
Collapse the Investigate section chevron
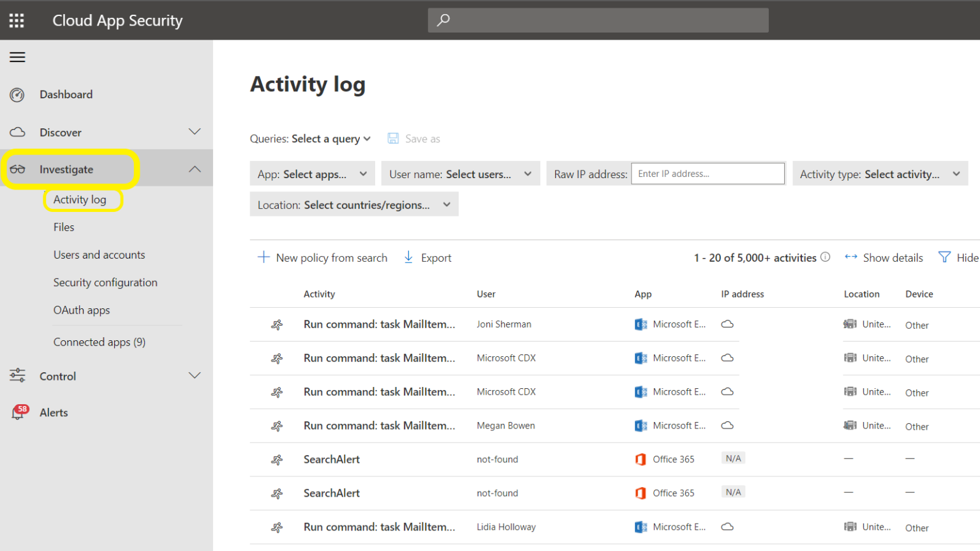(195, 169)
